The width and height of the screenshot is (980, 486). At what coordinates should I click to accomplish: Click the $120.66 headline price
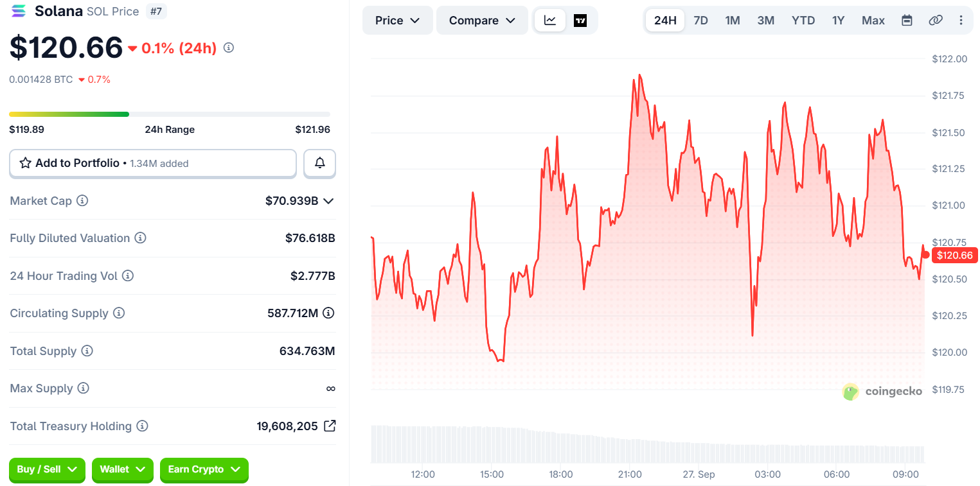point(66,48)
